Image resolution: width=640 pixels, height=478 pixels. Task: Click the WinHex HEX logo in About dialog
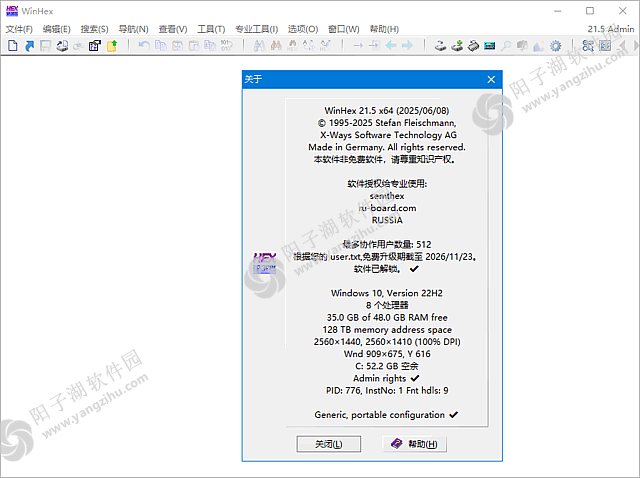pyautogui.click(x=264, y=262)
